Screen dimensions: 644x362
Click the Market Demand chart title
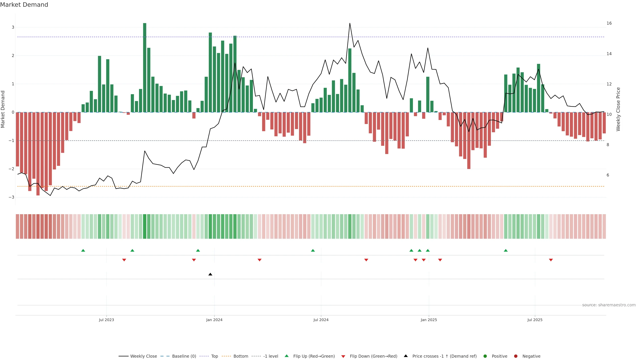(x=24, y=5)
